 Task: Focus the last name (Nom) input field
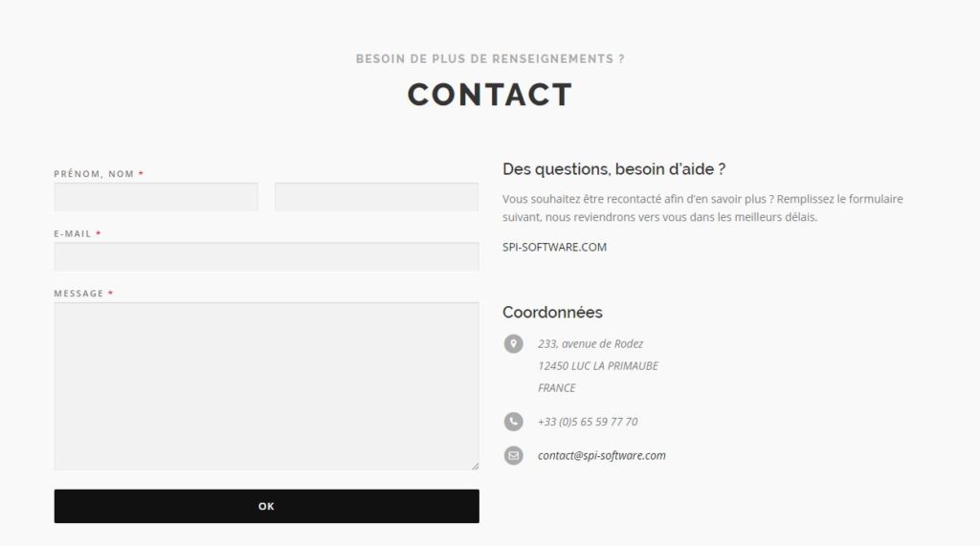376,197
